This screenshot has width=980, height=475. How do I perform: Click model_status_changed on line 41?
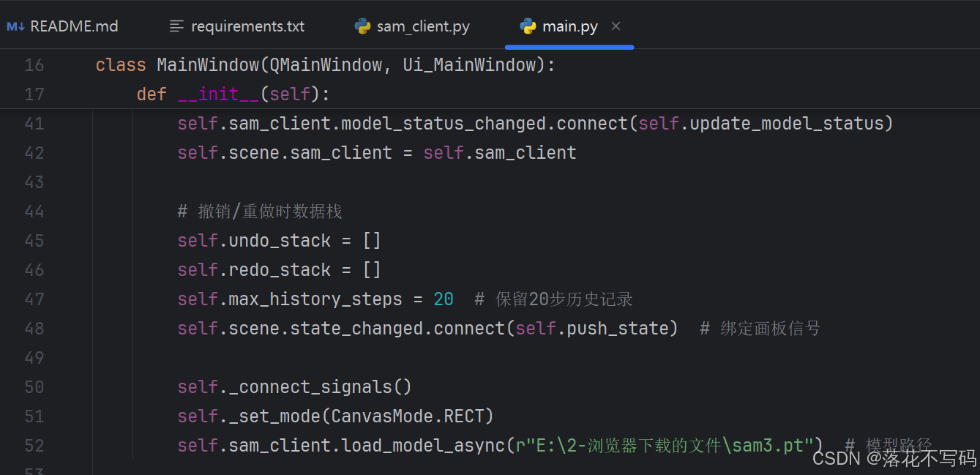pos(444,124)
